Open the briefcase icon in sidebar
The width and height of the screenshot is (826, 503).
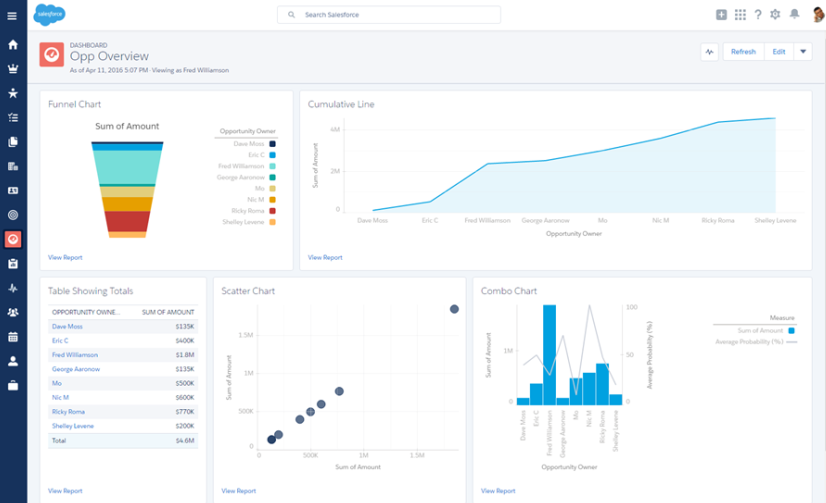pos(13,386)
